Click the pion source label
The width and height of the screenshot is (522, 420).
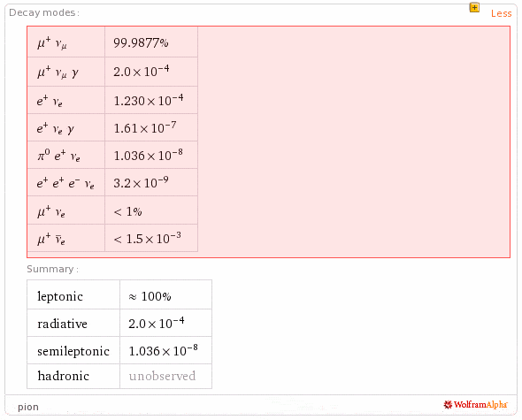point(28,407)
